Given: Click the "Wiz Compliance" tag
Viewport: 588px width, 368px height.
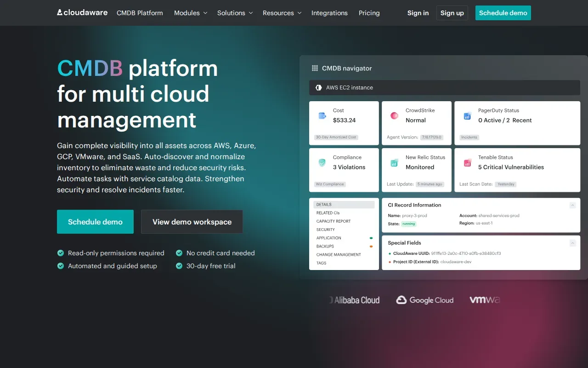Looking at the screenshot, I should [x=330, y=184].
